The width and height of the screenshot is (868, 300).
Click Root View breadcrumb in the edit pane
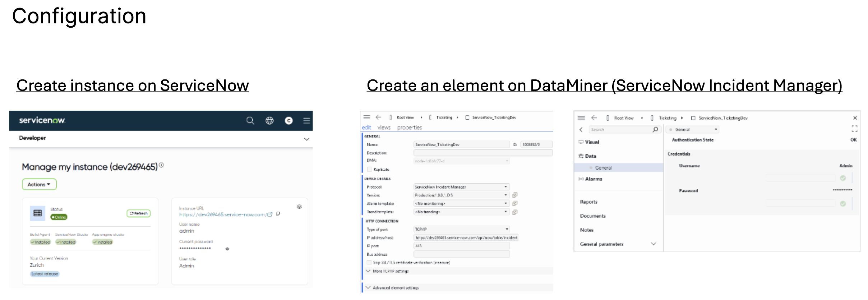405,117
